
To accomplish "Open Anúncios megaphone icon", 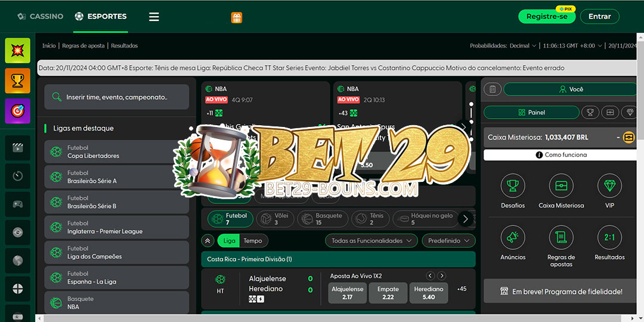I will [x=513, y=237].
